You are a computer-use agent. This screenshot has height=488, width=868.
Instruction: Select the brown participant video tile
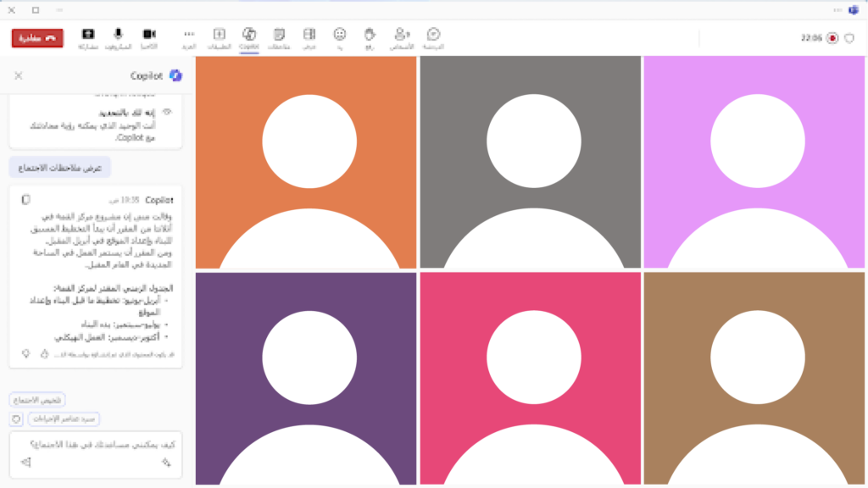[x=754, y=379]
